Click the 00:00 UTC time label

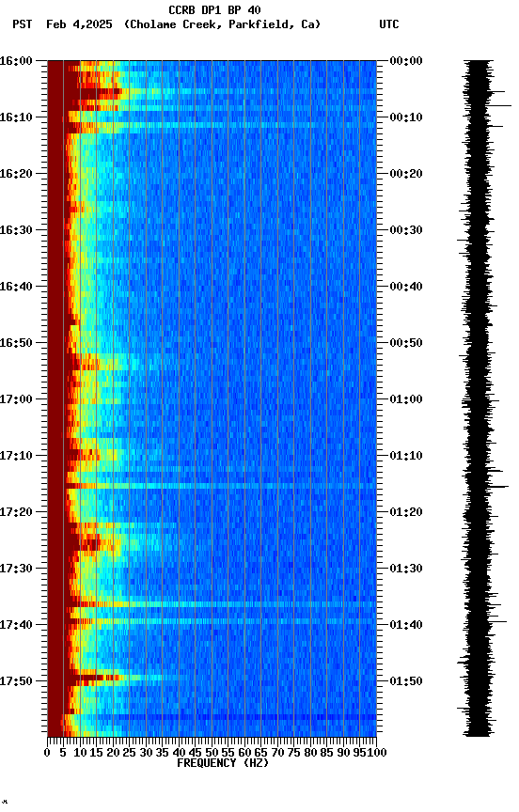[x=406, y=60]
